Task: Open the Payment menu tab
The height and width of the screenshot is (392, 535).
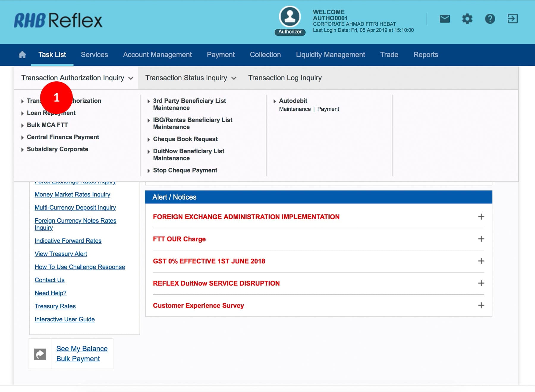Action: click(x=221, y=55)
